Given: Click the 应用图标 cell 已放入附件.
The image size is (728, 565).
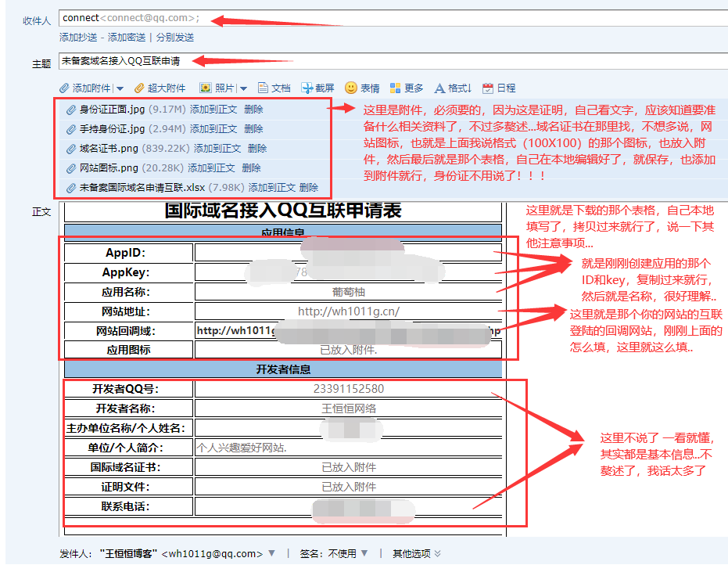Looking at the screenshot, I should [x=349, y=350].
